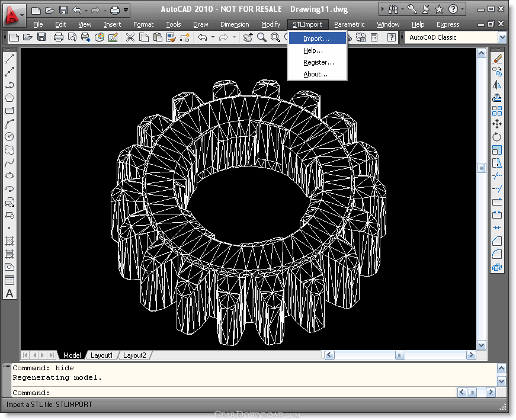Select the Circle draw tool
Screen dimensions: 516x420
9,137
